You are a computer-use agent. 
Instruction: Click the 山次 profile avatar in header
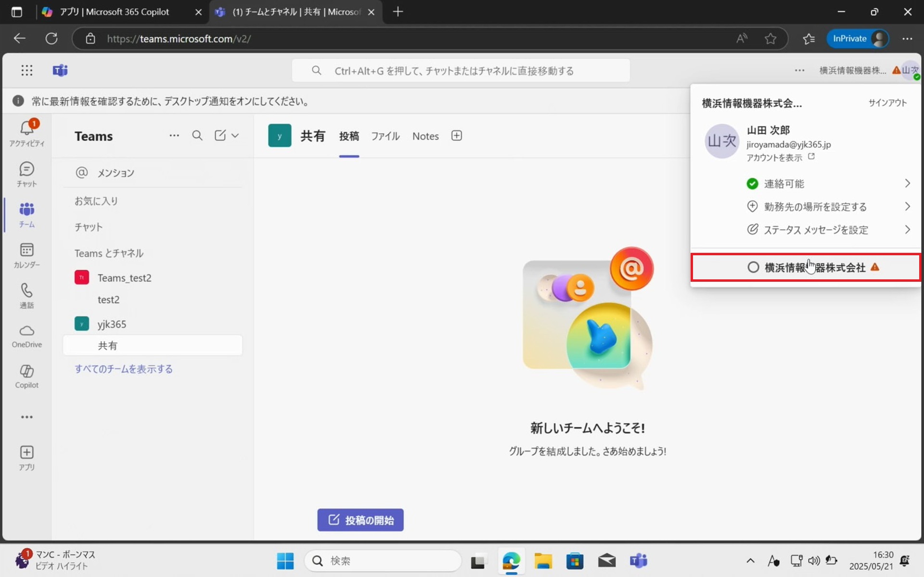pyautogui.click(x=910, y=70)
